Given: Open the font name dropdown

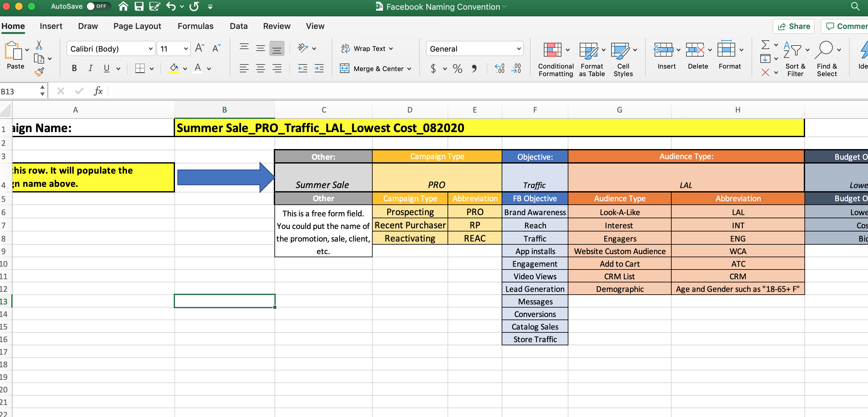Looking at the screenshot, I should tap(150, 49).
